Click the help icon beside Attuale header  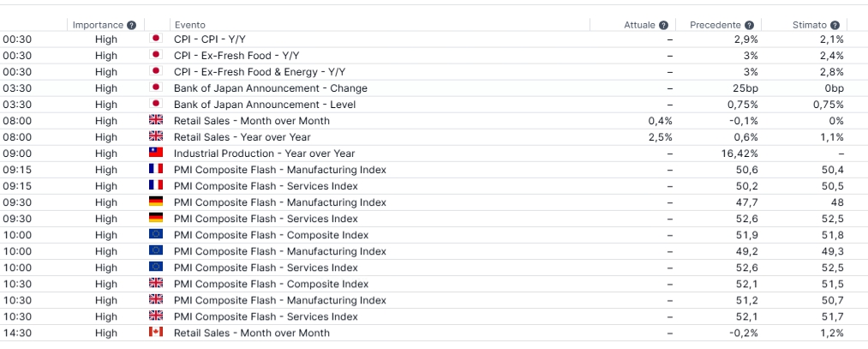(664, 26)
